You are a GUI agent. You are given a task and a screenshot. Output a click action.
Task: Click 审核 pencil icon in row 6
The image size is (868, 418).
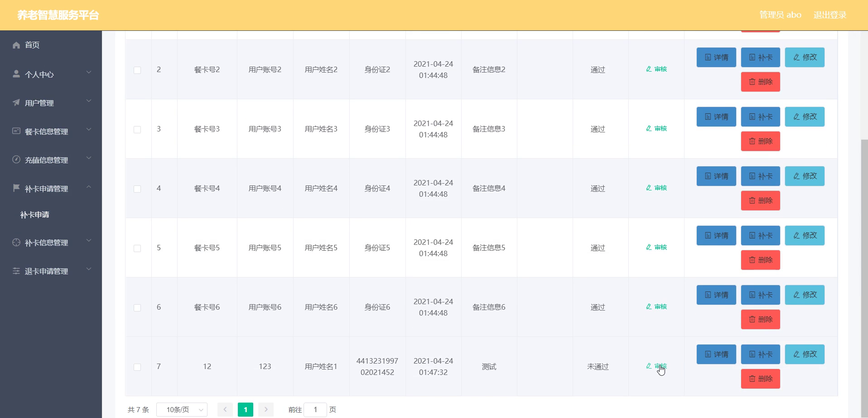coord(649,306)
